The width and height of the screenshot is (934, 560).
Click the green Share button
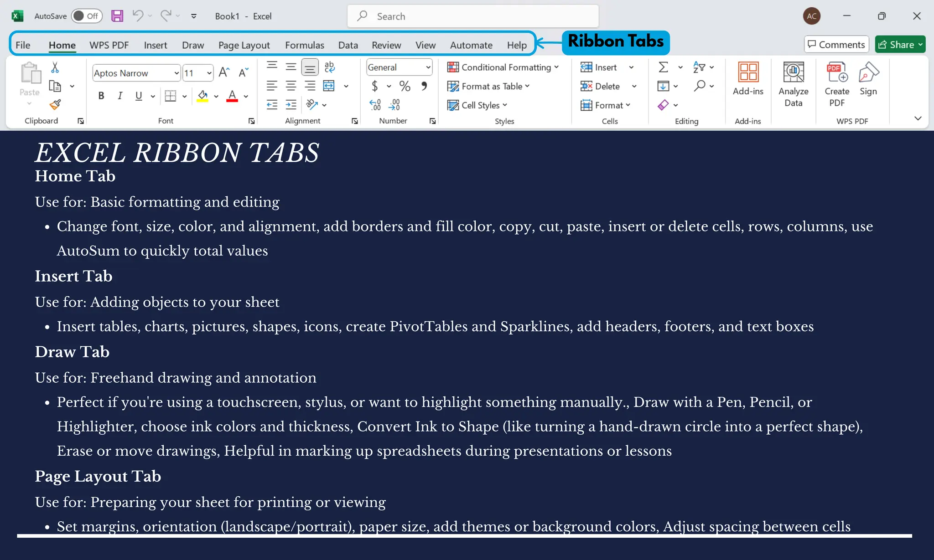click(x=900, y=44)
